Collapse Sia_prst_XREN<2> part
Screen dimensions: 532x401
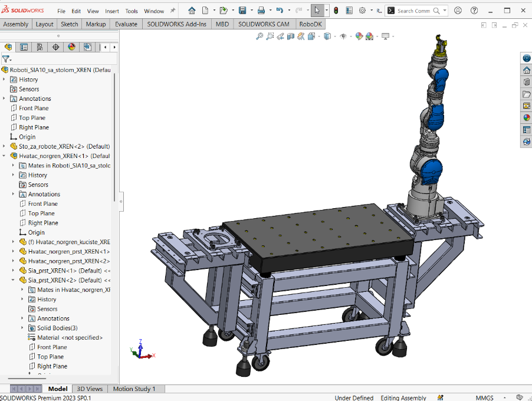click(13, 280)
